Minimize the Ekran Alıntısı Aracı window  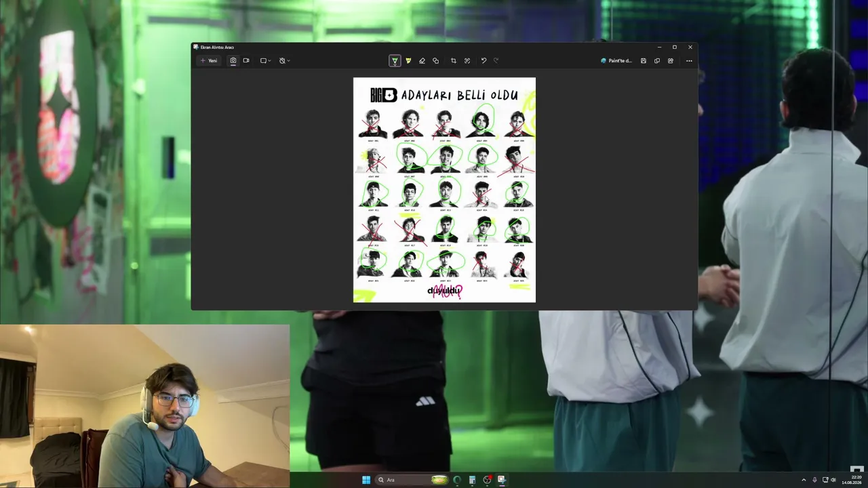659,47
